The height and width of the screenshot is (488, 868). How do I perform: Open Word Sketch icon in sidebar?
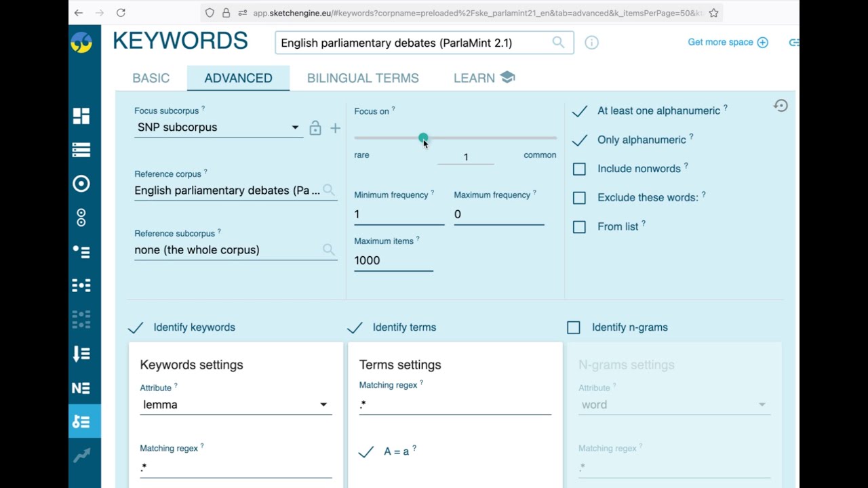click(81, 150)
